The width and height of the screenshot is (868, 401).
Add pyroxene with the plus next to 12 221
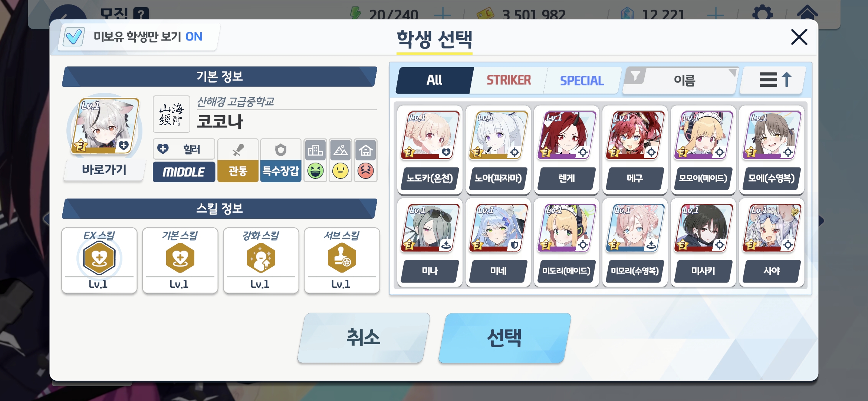click(x=715, y=15)
